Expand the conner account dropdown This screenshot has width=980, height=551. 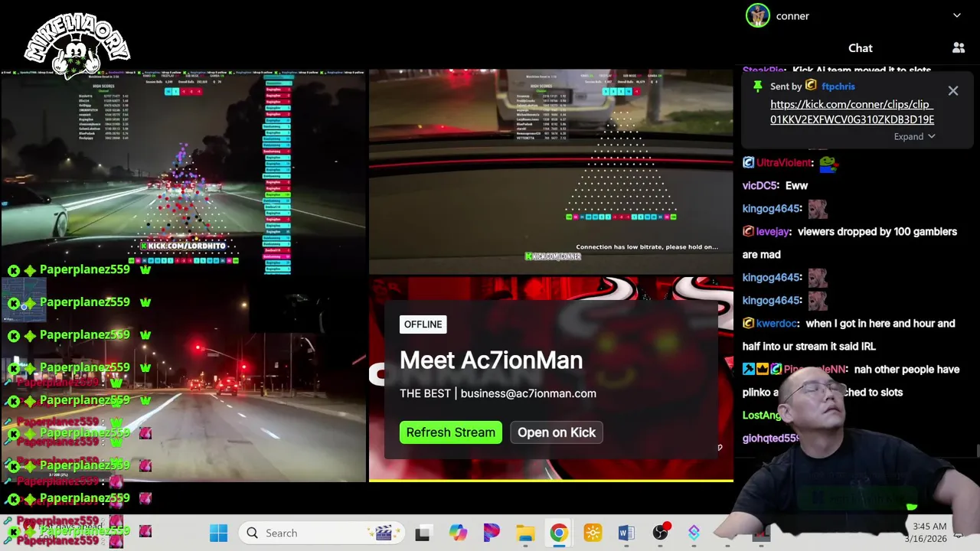click(956, 15)
